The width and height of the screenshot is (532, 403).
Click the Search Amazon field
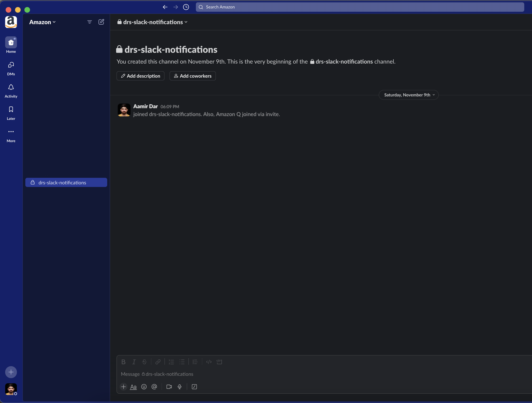(360, 7)
